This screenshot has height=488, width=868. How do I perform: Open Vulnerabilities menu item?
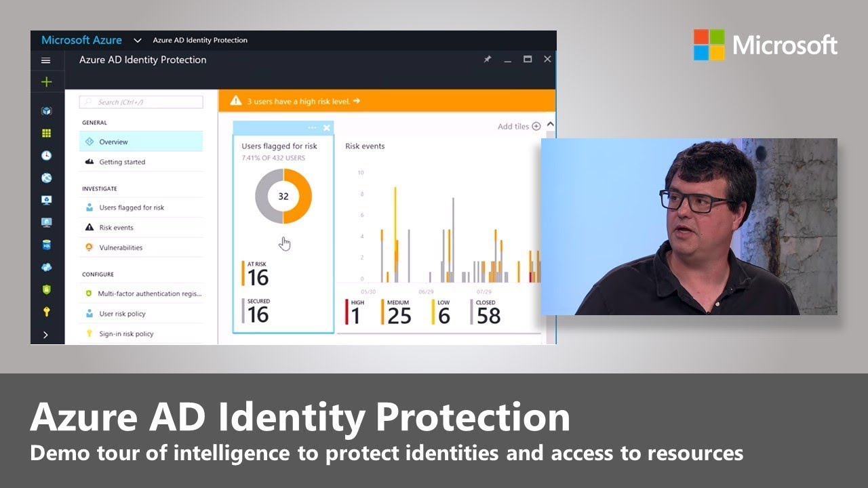141,247
